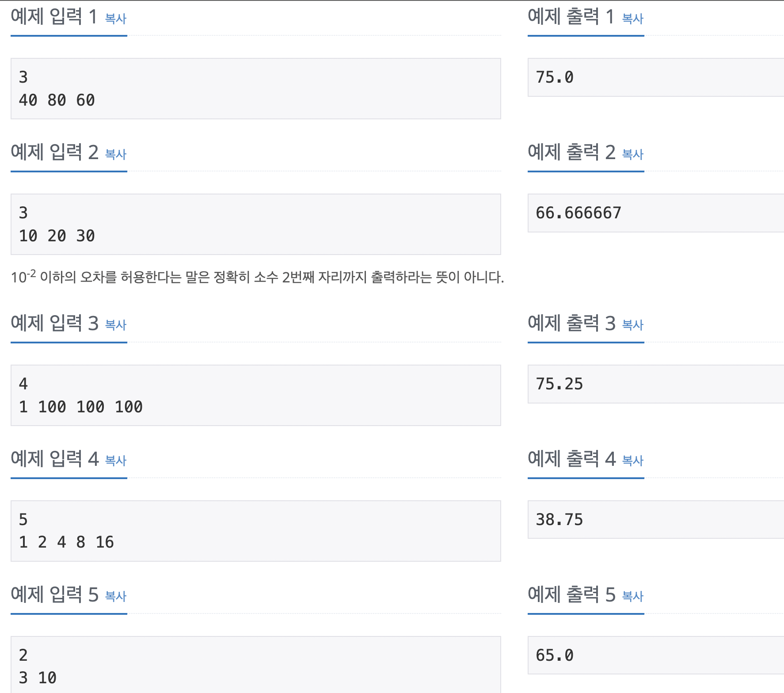Click the input box with 10 20 30
This screenshot has width=784, height=693.
(256, 224)
